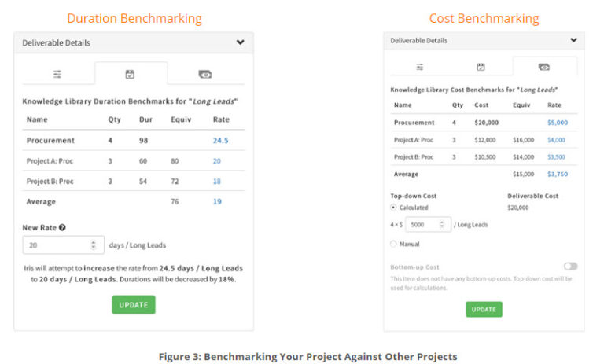
Task: Select calendar tab icon in Duration panel
Action: tap(131, 73)
